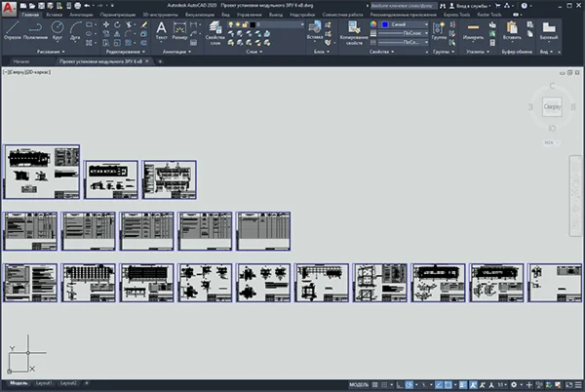The image size is (585, 392).
Task: Click the Вход в службы sign-in button
Action: click(x=470, y=6)
